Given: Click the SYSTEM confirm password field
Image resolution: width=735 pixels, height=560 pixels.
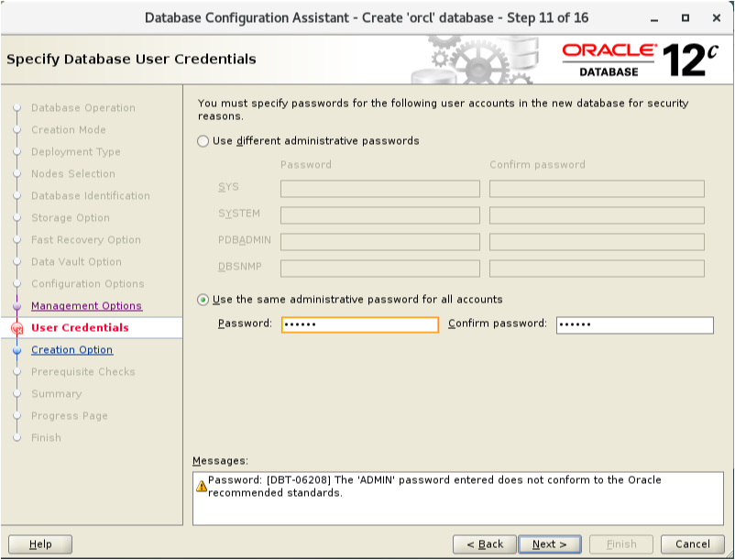Looking at the screenshot, I should tap(597, 215).
